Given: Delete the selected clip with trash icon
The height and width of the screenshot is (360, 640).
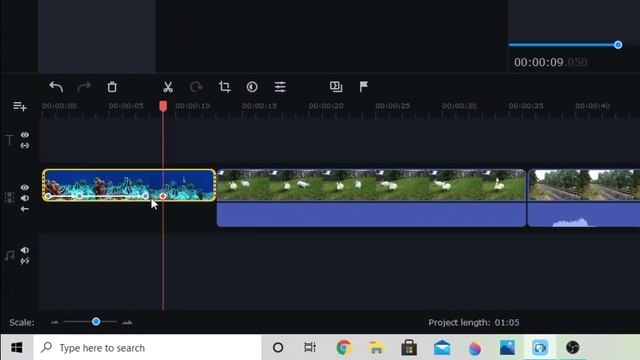Looking at the screenshot, I should (112, 87).
